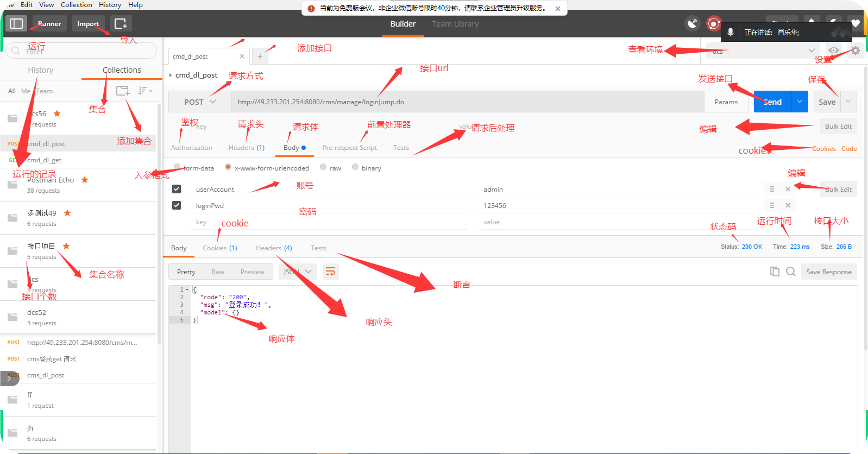Open the Code link
This screenshot has height=454, width=868.
click(849, 149)
